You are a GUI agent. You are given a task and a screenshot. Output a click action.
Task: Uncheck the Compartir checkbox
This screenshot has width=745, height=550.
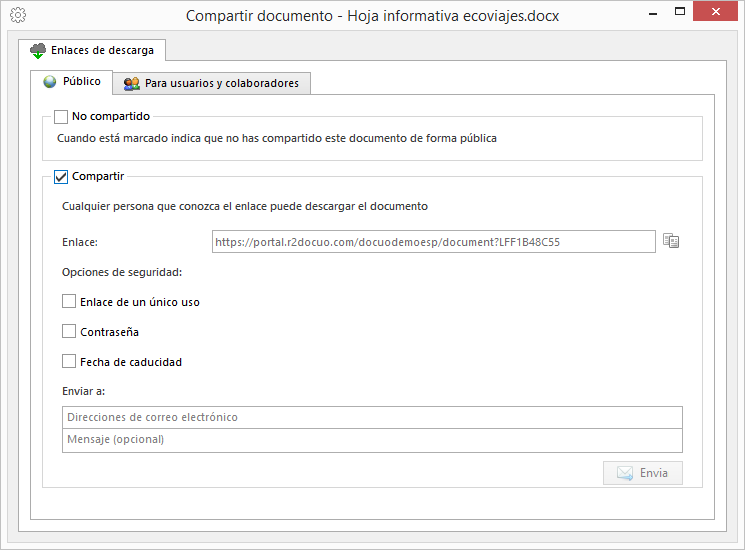61,177
